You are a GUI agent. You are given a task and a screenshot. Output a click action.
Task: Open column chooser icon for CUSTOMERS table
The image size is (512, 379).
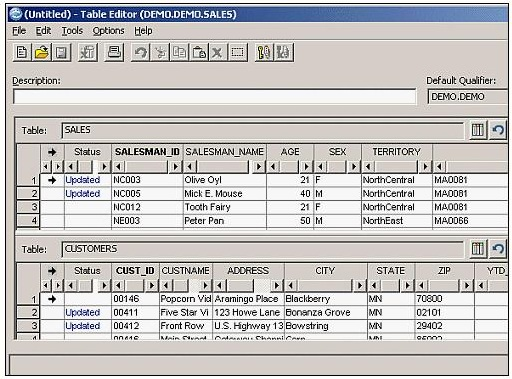(x=477, y=249)
